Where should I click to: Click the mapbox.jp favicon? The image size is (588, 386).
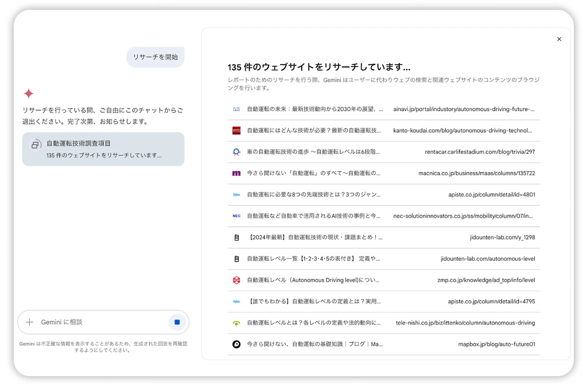coord(236,344)
